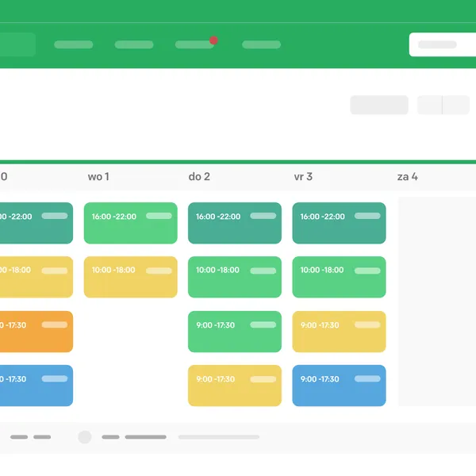Open the right segment of the split button
Image resolution: width=476 pixels, height=476 pixels.
pos(456,105)
